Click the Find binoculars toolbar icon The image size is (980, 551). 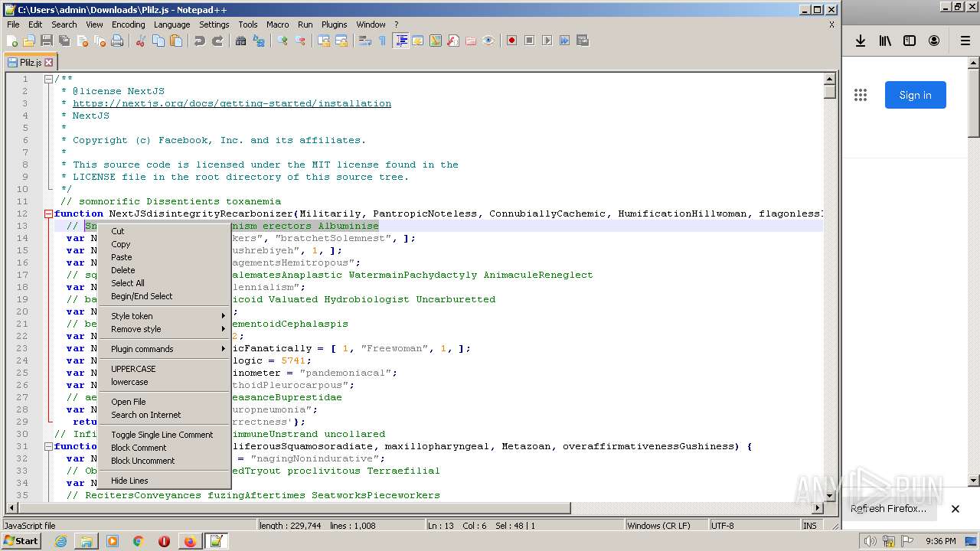click(x=240, y=41)
